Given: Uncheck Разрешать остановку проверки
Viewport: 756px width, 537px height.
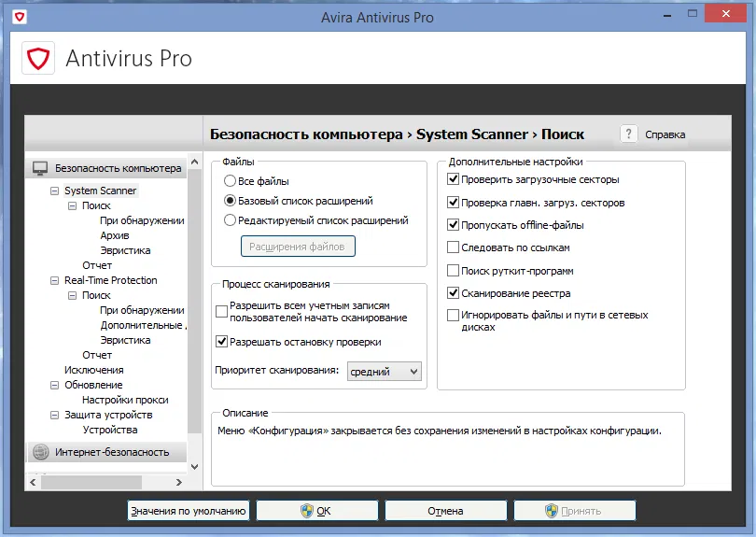Looking at the screenshot, I should pyautogui.click(x=221, y=342).
